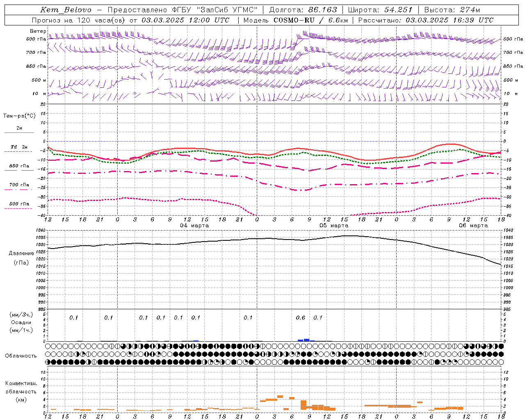Screen dimensions: 525x420
Task: Click the 05 марта date label
Action: coord(334,226)
